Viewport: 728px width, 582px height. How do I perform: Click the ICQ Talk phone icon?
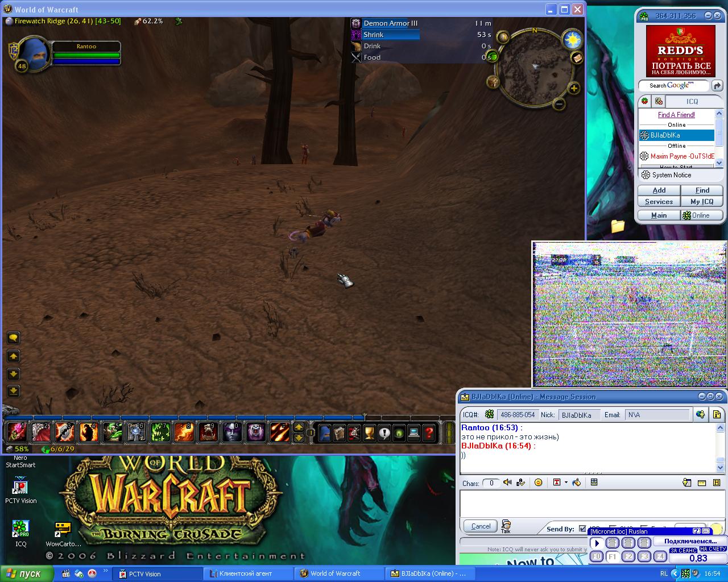506,525
